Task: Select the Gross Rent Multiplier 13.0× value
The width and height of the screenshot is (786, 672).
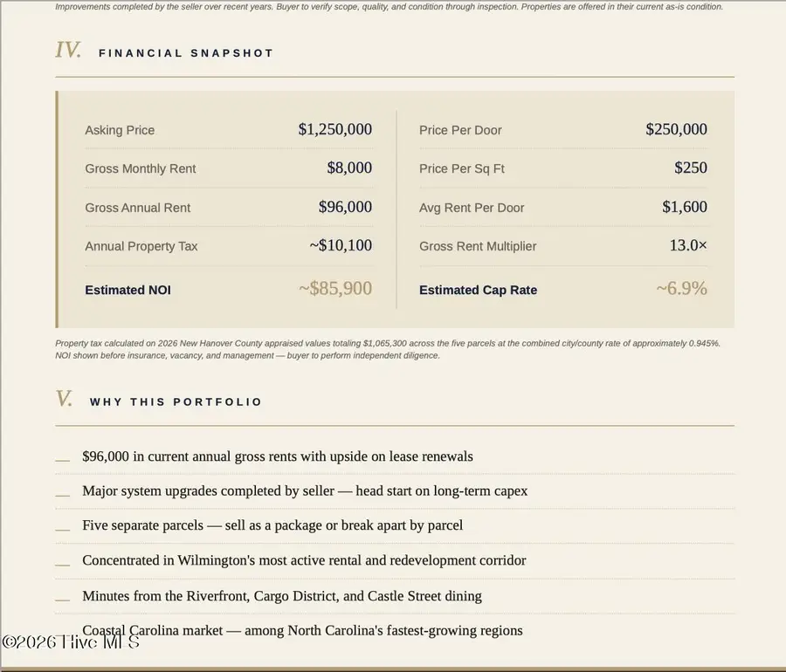Action: pyautogui.click(x=688, y=245)
